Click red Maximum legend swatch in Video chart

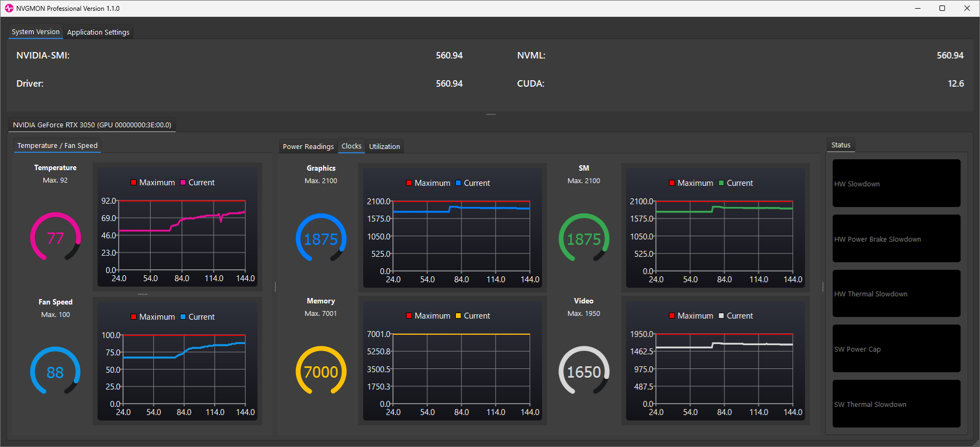(x=672, y=316)
